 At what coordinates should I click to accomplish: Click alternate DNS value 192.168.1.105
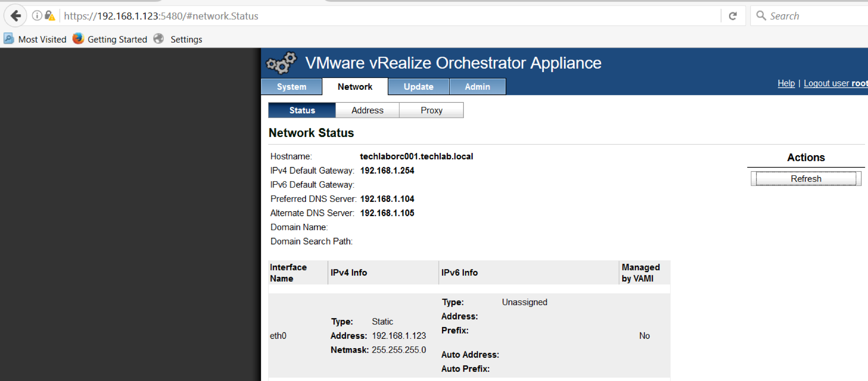(x=387, y=213)
